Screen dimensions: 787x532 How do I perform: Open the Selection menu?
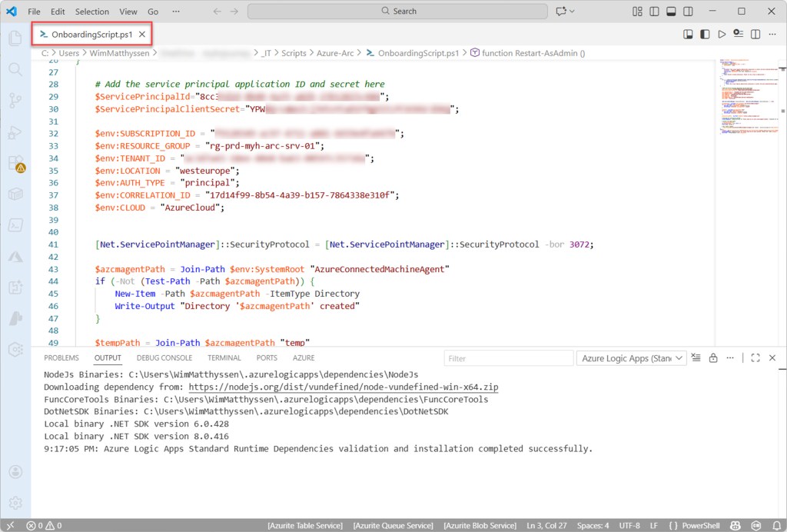pyautogui.click(x=91, y=12)
